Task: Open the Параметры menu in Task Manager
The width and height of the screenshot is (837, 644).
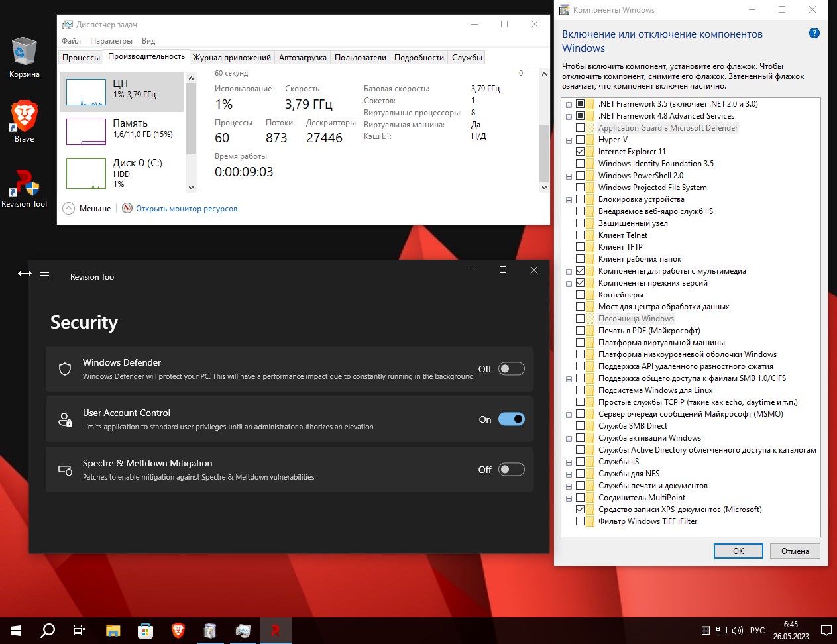Action: (111, 41)
